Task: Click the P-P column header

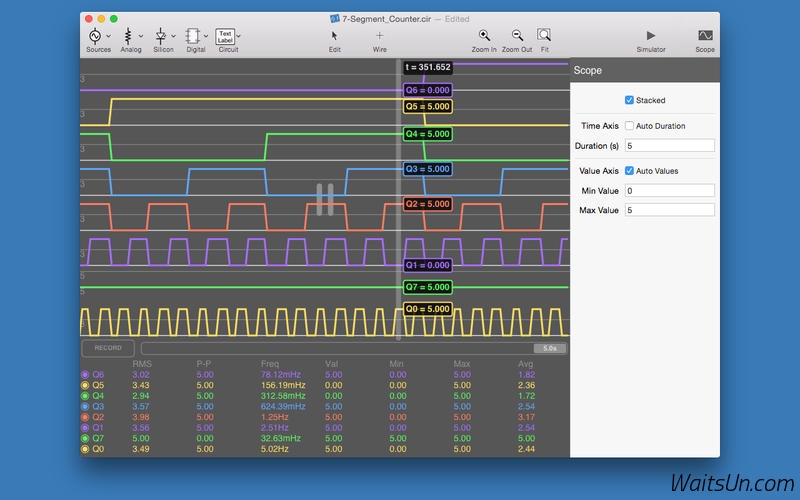Action: [204, 364]
